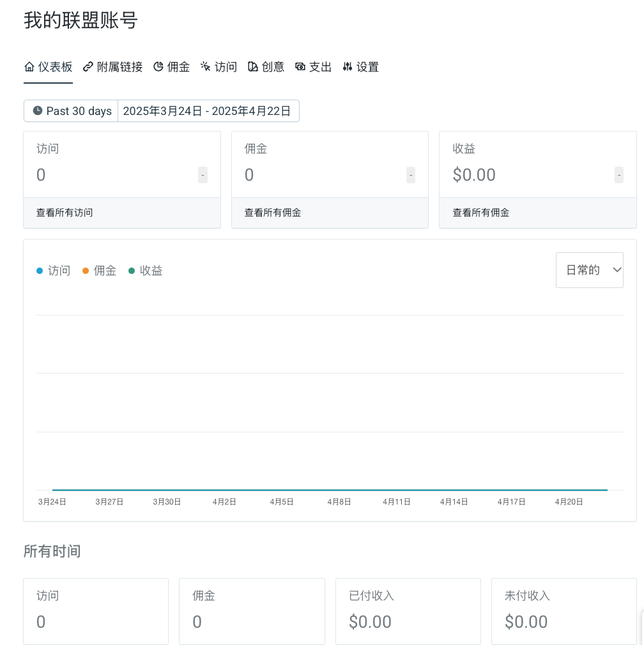This screenshot has height=645, width=644.
Task: Click the link icon beside 附属链接
Action: (88, 66)
